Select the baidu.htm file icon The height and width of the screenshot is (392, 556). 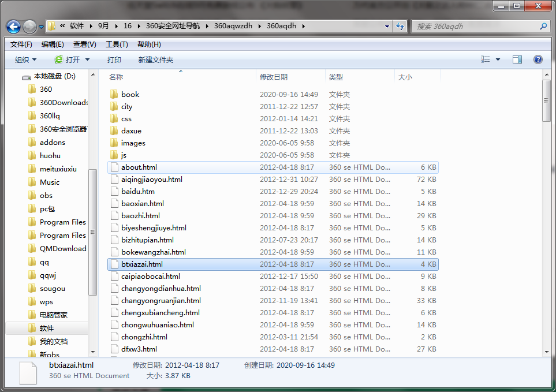pyautogui.click(x=114, y=192)
